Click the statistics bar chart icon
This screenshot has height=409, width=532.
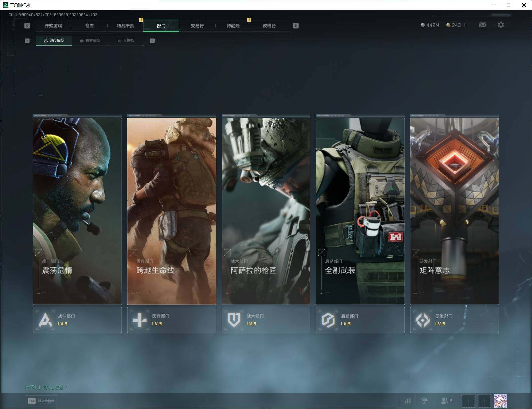[x=407, y=401]
